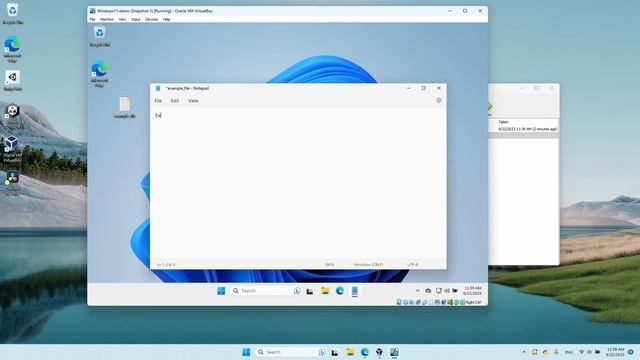Click Notepad status bar line and column indicator
The width and height of the screenshot is (640, 360).
point(166,264)
